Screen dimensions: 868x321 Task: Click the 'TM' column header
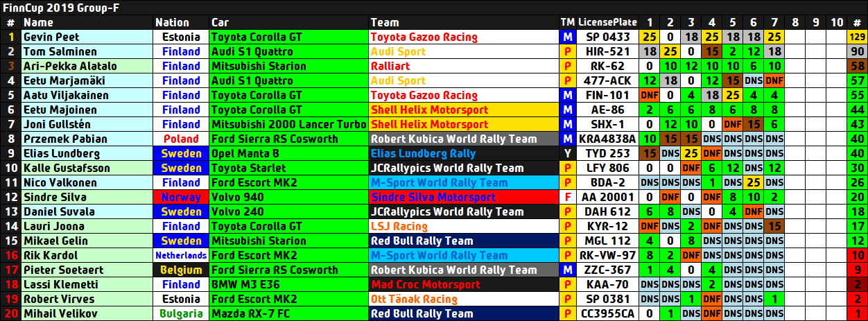[567, 22]
